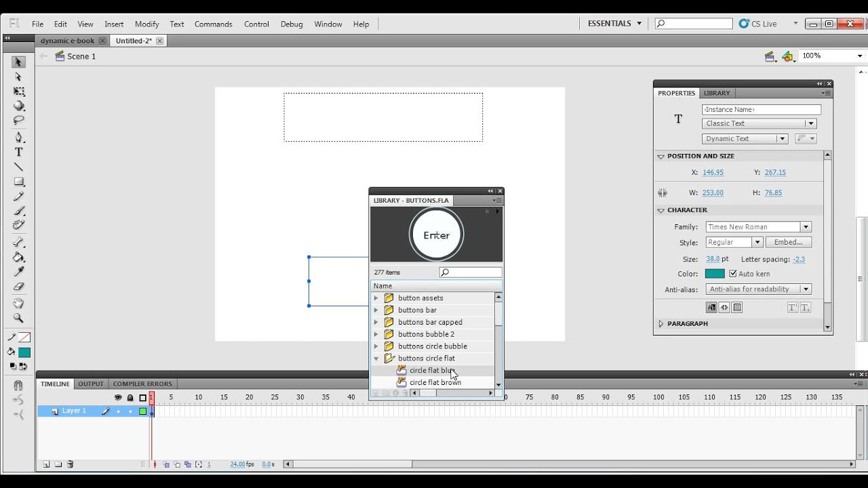
Task: Switch to the Library tab in right panel
Action: [x=717, y=93]
